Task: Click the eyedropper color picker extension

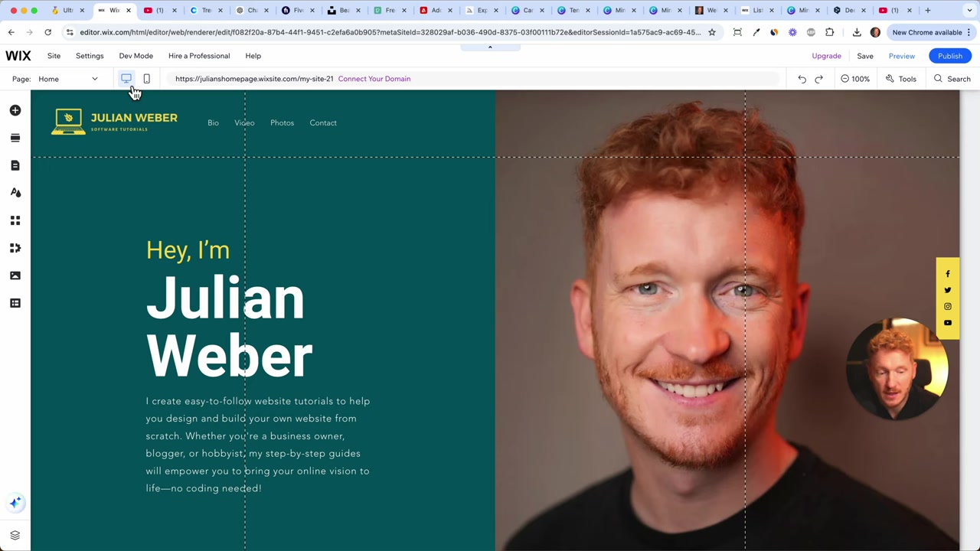Action: tap(756, 32)
